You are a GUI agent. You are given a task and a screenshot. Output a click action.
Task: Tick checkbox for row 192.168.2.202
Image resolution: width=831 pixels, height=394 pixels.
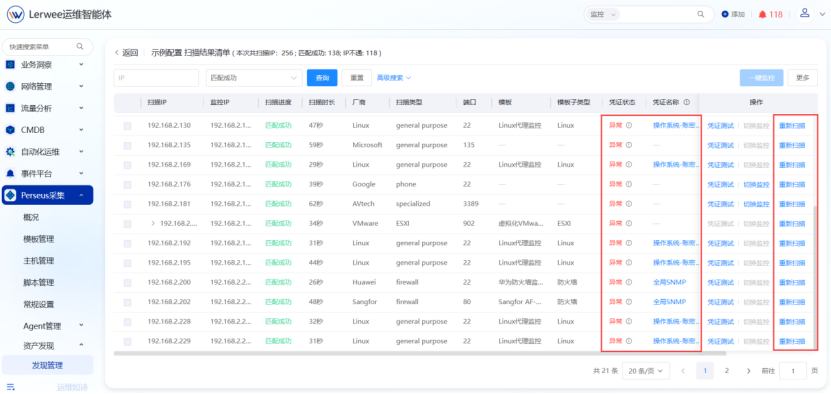pos(127,303)
